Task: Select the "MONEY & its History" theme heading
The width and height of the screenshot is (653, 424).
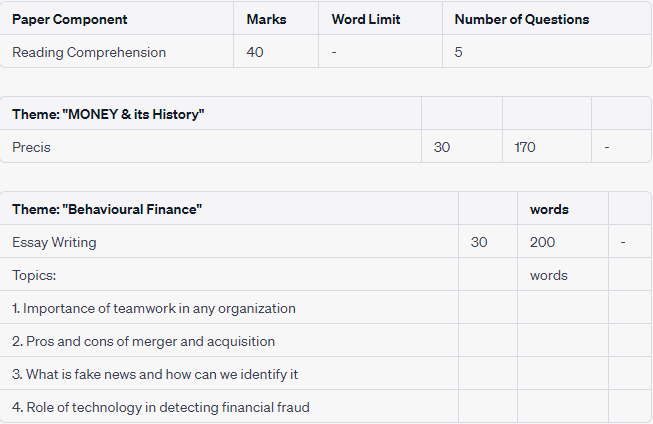Action: click(108, 114)
